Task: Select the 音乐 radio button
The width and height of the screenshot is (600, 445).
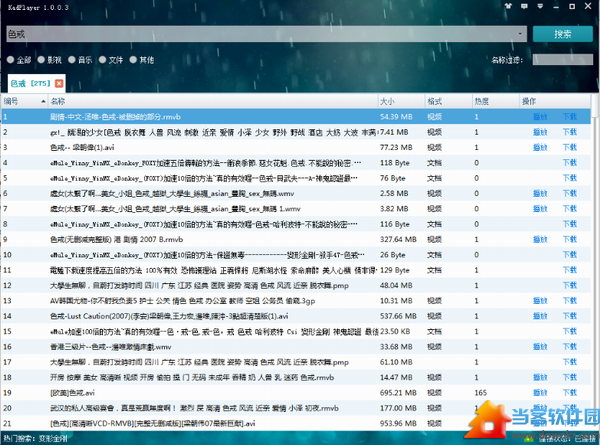Action: click(x=72, y=60)
